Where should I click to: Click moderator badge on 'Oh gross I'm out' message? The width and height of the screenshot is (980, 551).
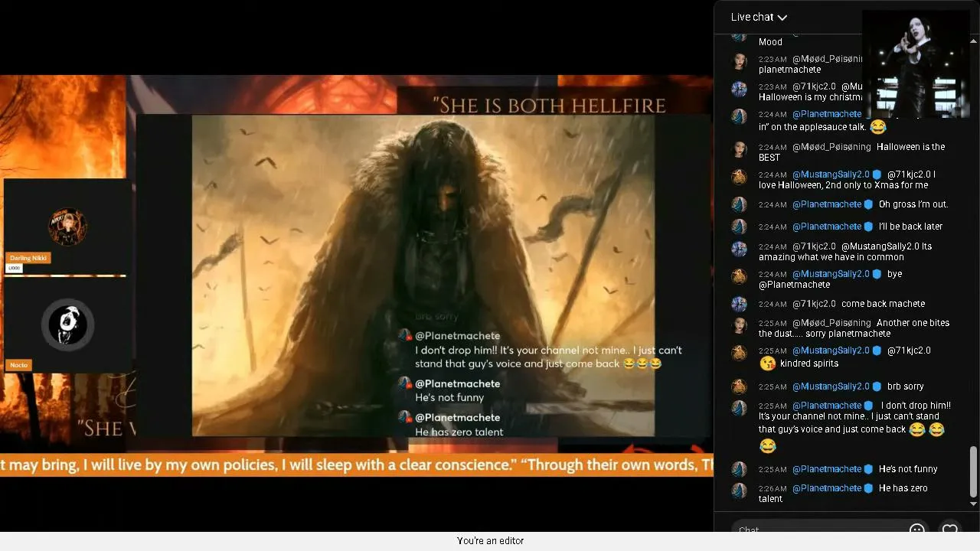pyautogui.click(x=868, y=204)
